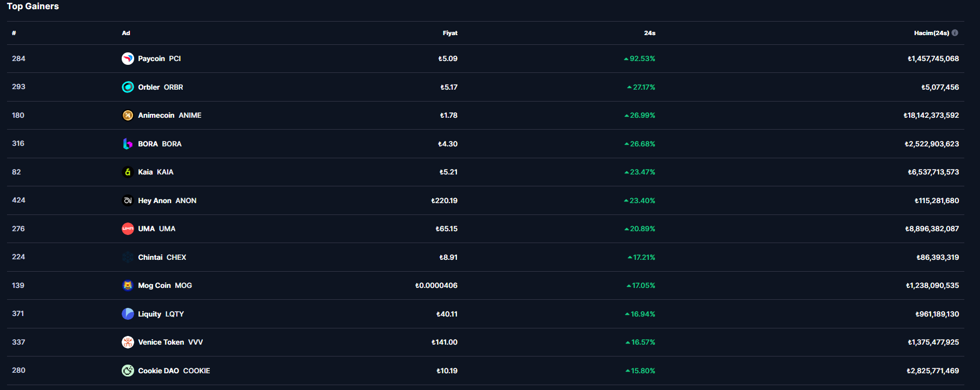Open the Paycoin PCI coin link

click(159, 58)
